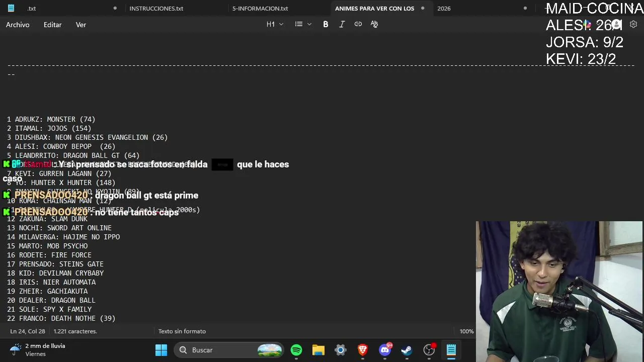Launch Brave browser from the taskbar
The width and height of the screenshot is (644, 362).
pyautogui.click(x=363, y=350)
